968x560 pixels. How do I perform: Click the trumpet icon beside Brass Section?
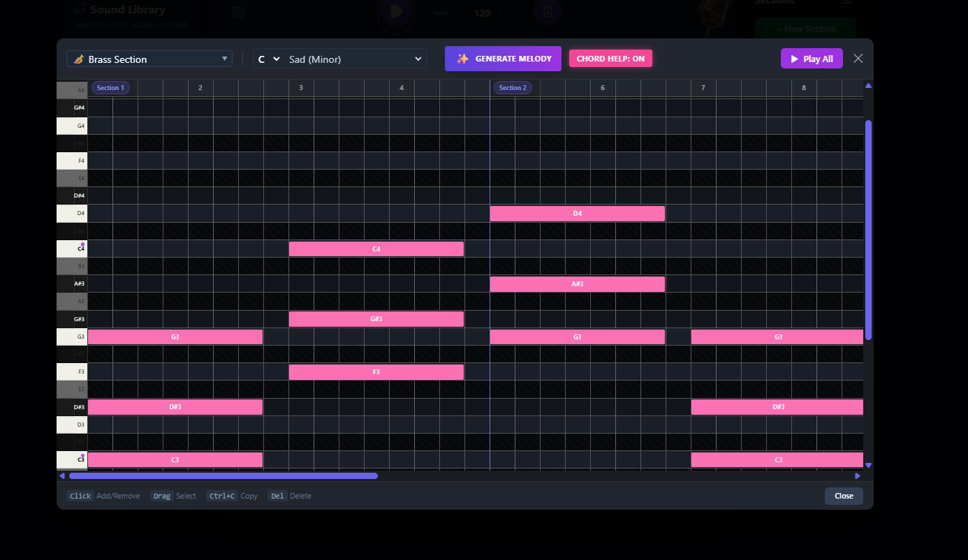[78, 59]
